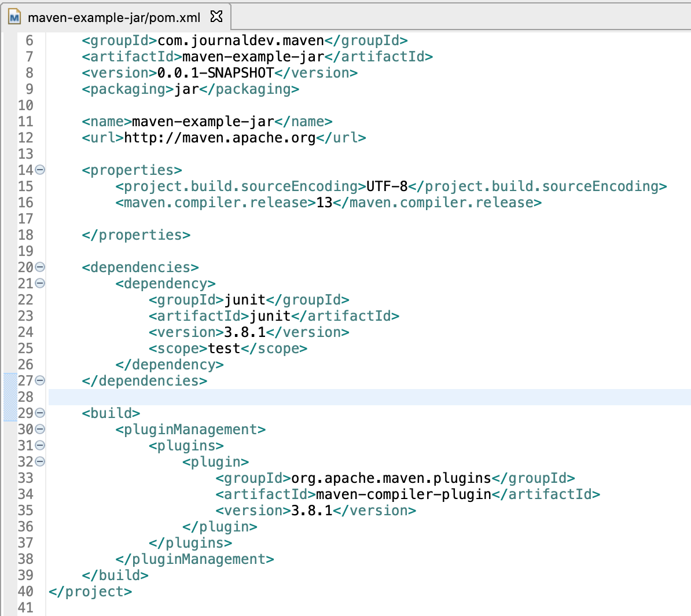The width and height of the screenshot is (691, 616).
Task: Click the 0.0.1-SNAPSHOT version value
Action: (215, 73)
